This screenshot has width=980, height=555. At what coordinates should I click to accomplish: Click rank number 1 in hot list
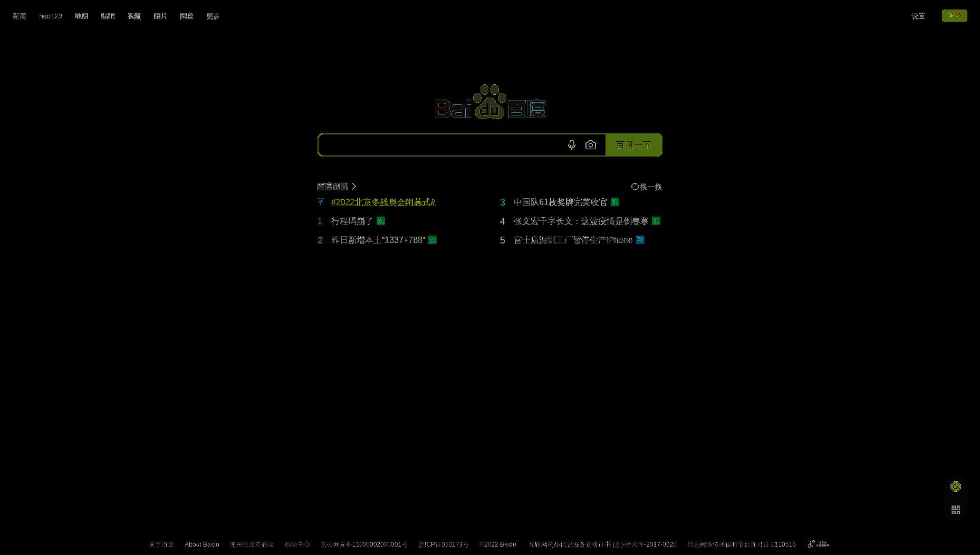pos(320,221)
